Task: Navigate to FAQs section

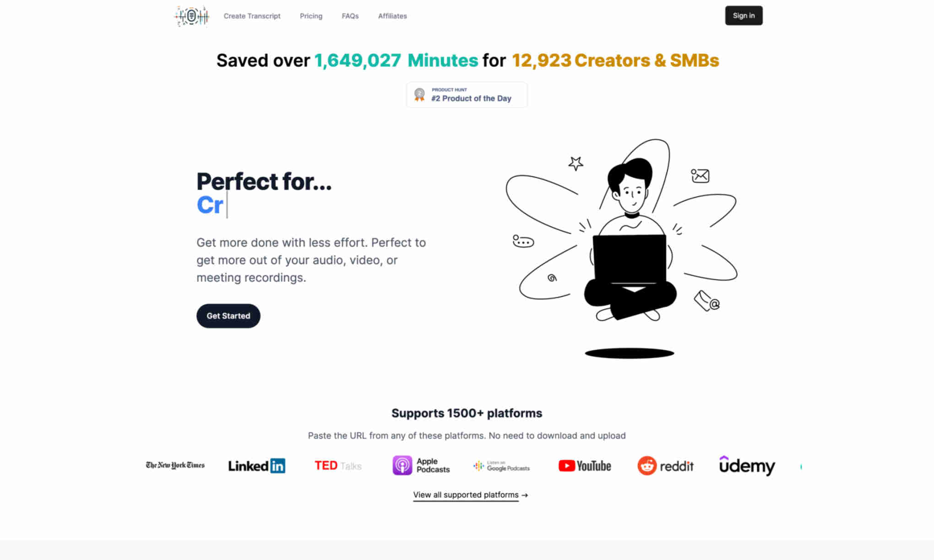Action: [350, 16]
